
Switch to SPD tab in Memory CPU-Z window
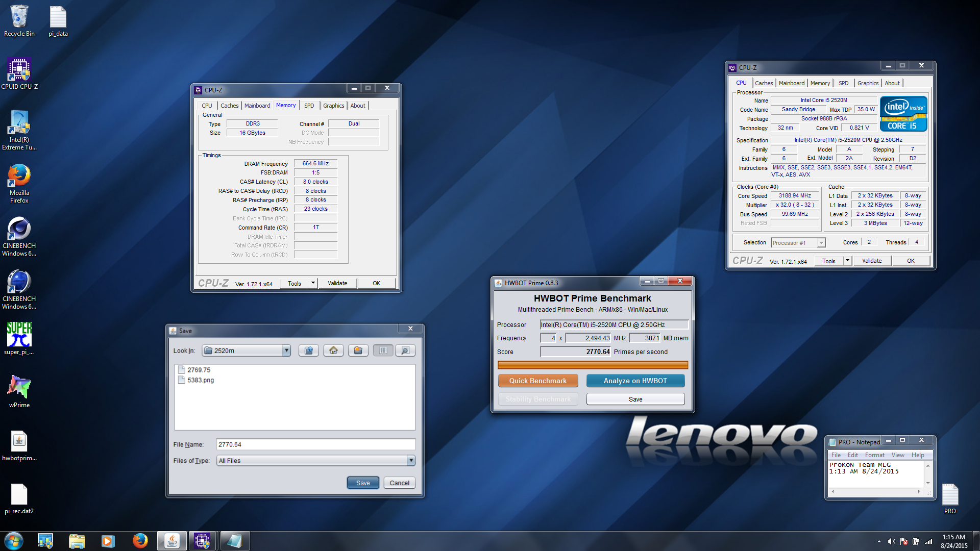click(x=309, y=106)
